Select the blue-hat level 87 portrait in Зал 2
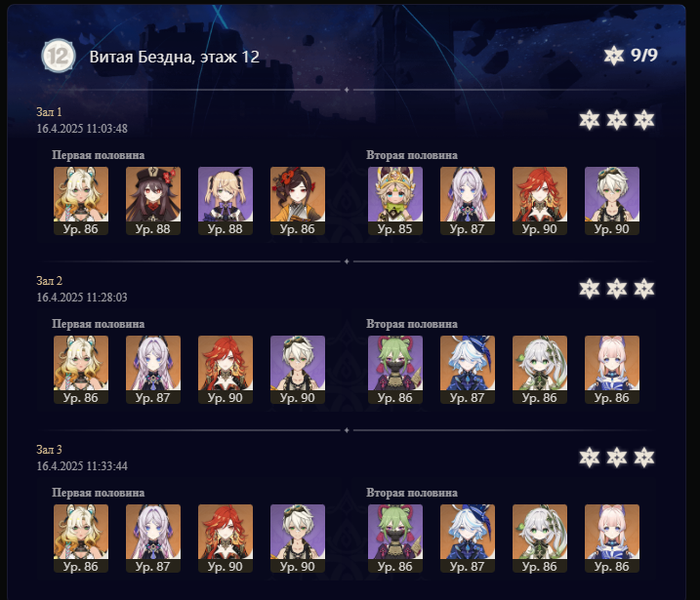 click(468, 370)
